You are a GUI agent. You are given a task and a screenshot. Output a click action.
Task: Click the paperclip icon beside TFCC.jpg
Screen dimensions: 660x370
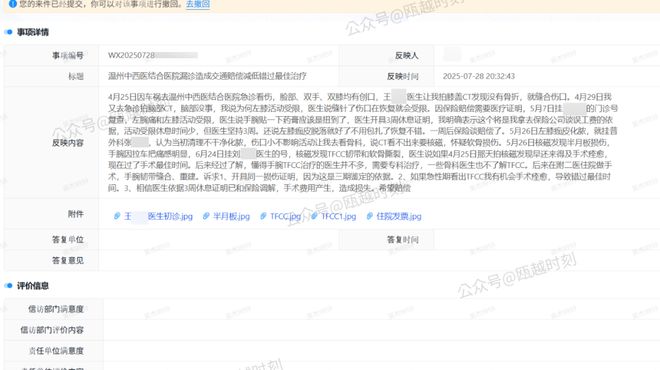[x=263, y=216]
